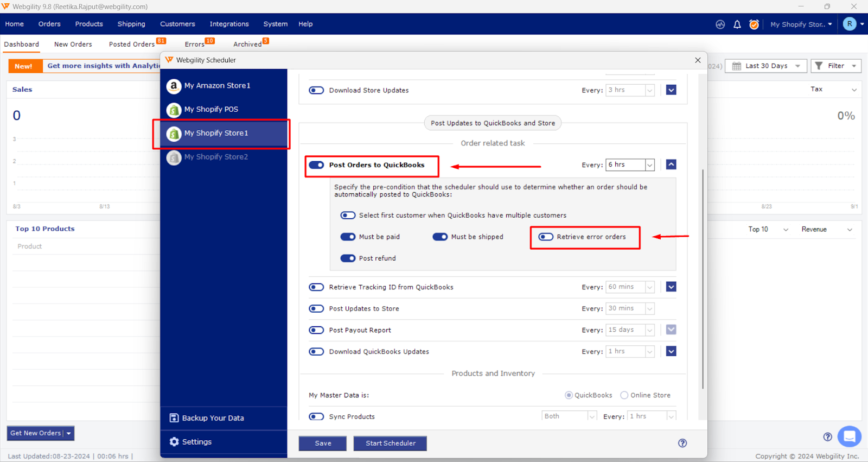Click the activity monitor icon in header
This screenshot has width=868, height=462.
[x=720, y=24]
